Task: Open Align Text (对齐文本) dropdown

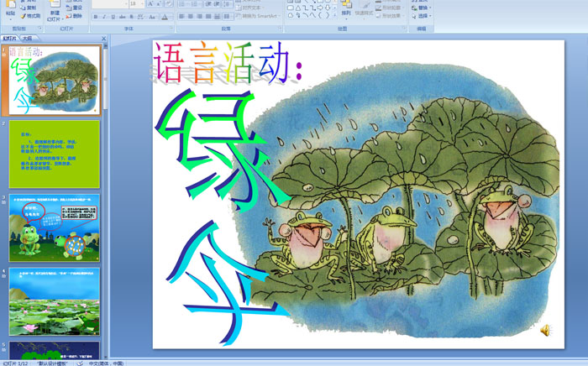Action: pos(249,8)
